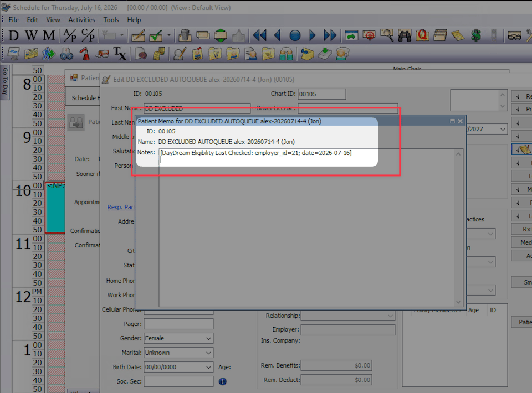Click the Employer input field

click(348, 330)
